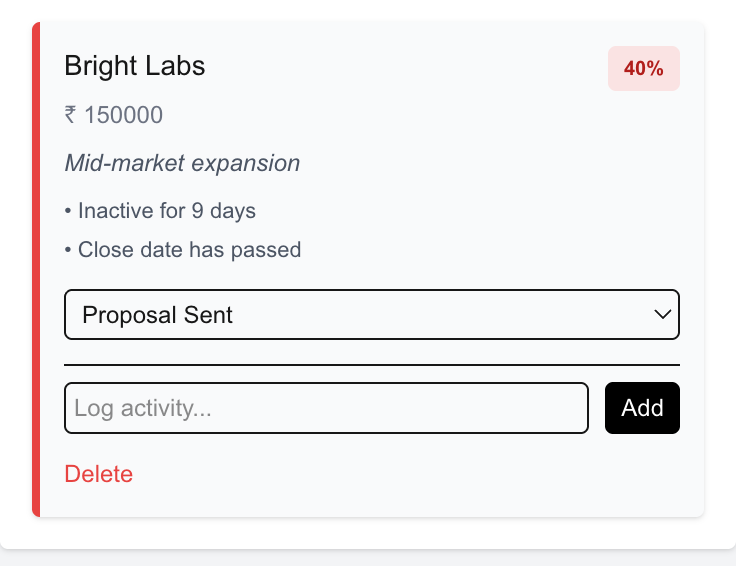Click the ₹ 150000 deal amount
This screenshot has width=736, height=566.
point(113,115)
